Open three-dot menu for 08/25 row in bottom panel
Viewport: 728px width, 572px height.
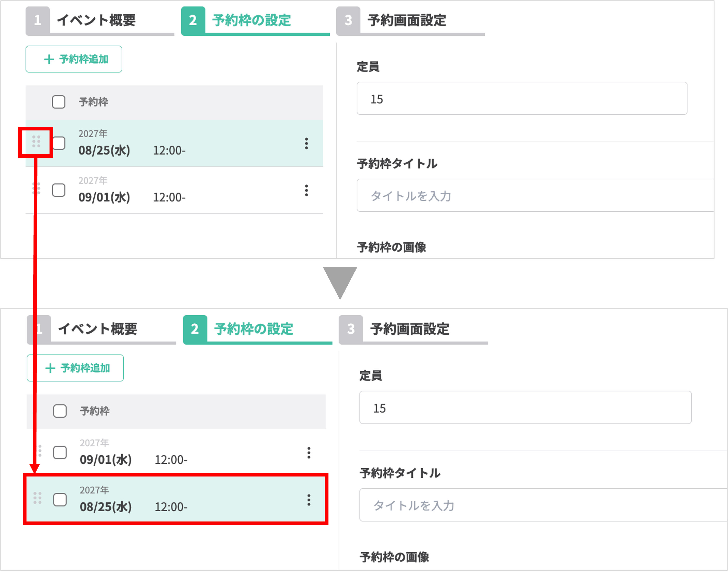coord(309,500)
